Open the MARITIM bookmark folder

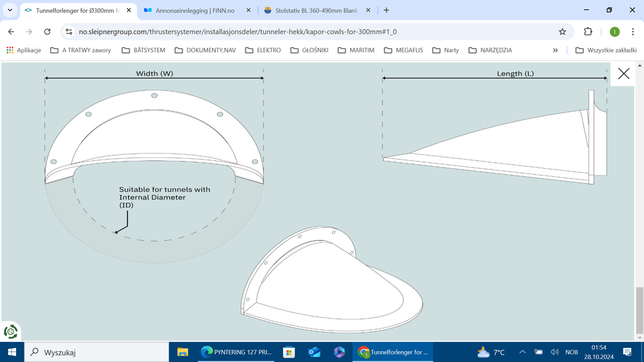coord(356,50)
